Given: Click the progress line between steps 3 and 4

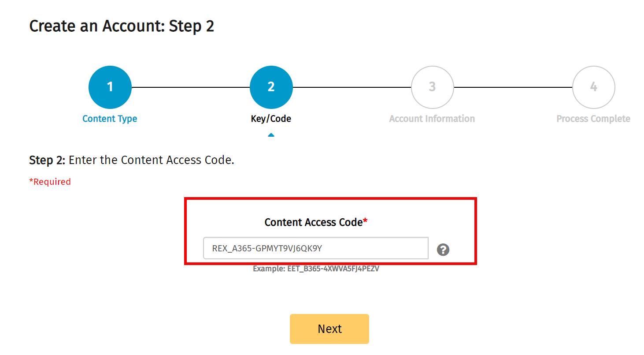Looking at the screenshot, I should click(x=513, y=87).
